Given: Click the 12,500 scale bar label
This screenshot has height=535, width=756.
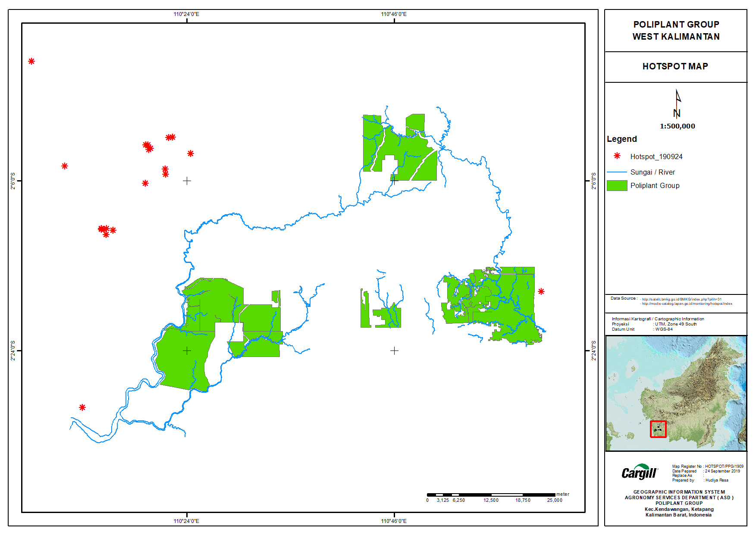Looking at the screenshot, I should (x=491, y=501).
